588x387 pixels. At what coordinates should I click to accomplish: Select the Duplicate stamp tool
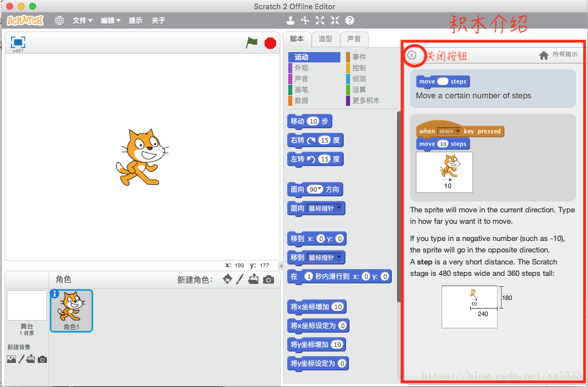[291, 20]
